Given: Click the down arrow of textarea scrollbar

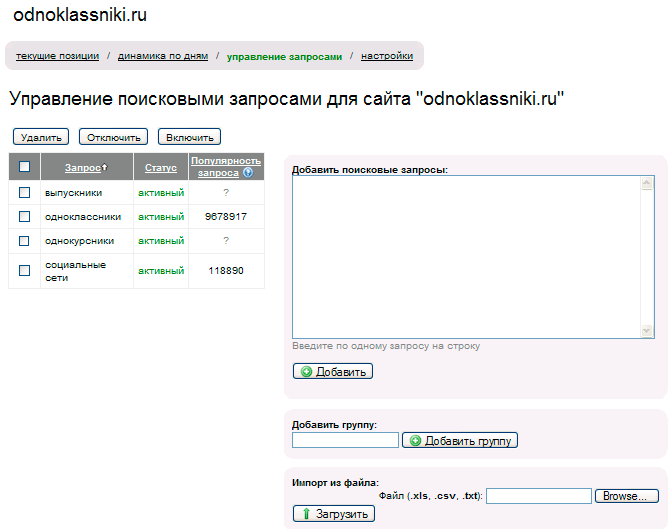Looking at the screenshot, I should click(647, 331).
